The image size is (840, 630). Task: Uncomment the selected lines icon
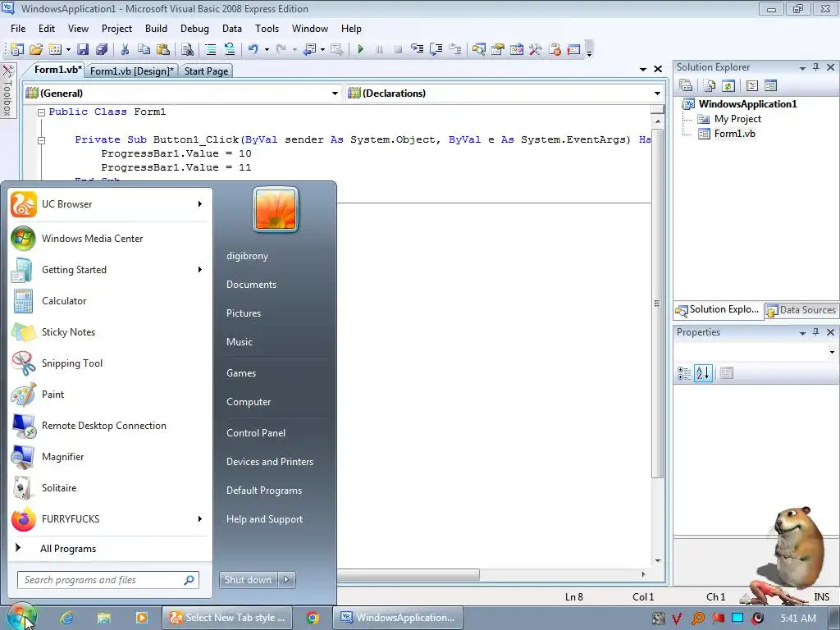point(230,49)
